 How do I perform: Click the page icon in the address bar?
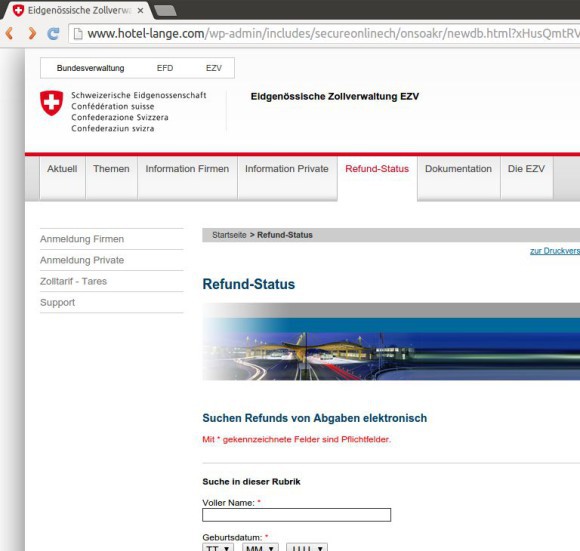pyautogui.click(x=78, y=34)
